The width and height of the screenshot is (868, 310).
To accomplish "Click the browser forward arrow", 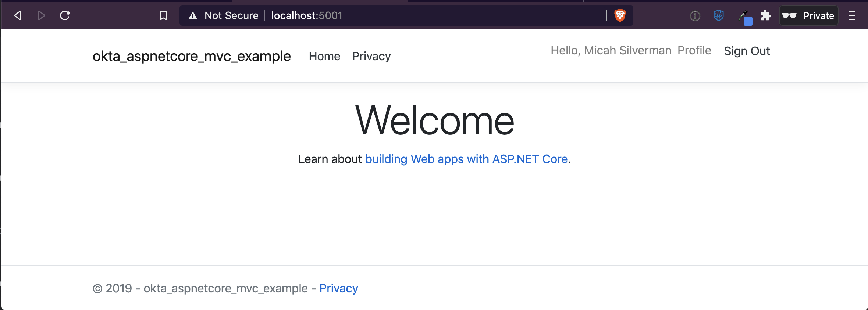I will click(41, 15).
